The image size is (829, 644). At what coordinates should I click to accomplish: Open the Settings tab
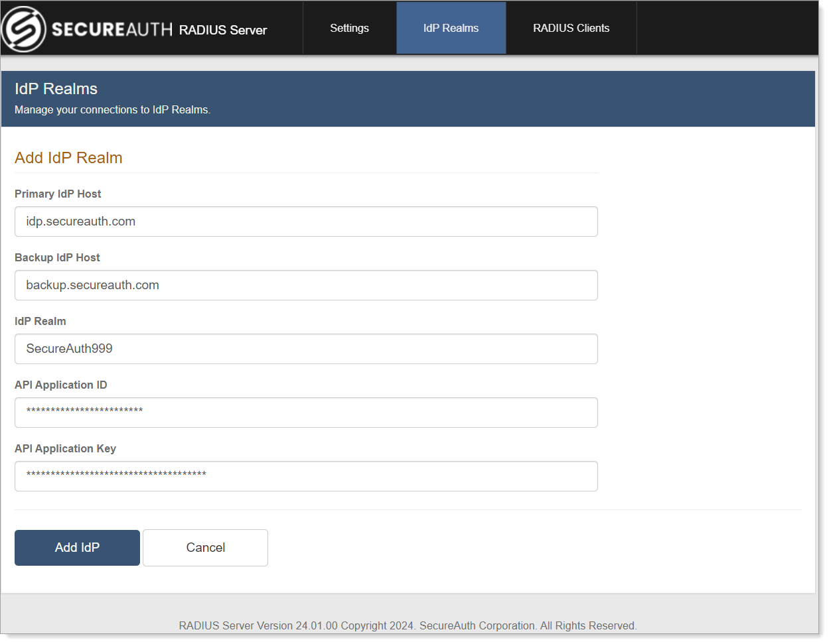pyautogui.click(x=349, y=28)
